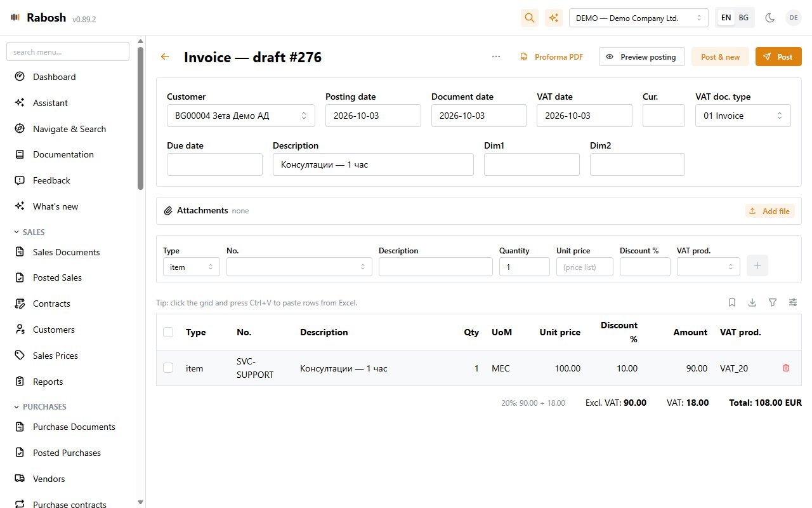Collapse the SALES sidebar section
The image size is (812, 508).
tap(30, 232)
